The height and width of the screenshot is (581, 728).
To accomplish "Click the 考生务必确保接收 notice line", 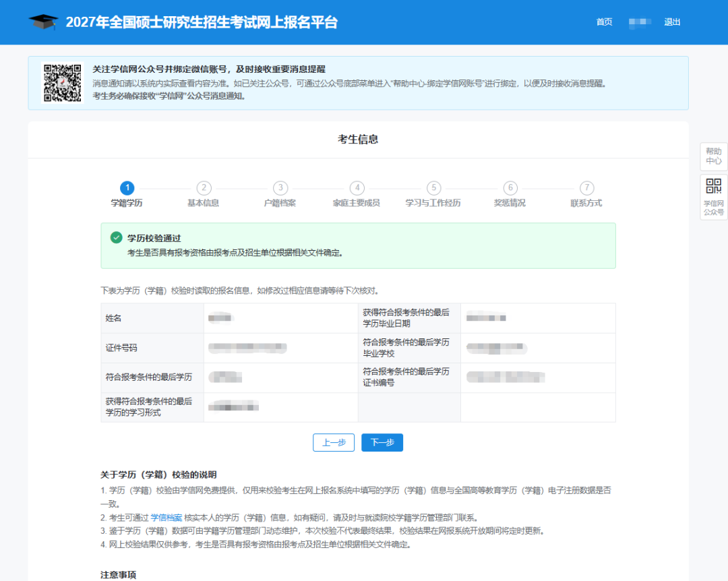I will click(x=169, y=96).
